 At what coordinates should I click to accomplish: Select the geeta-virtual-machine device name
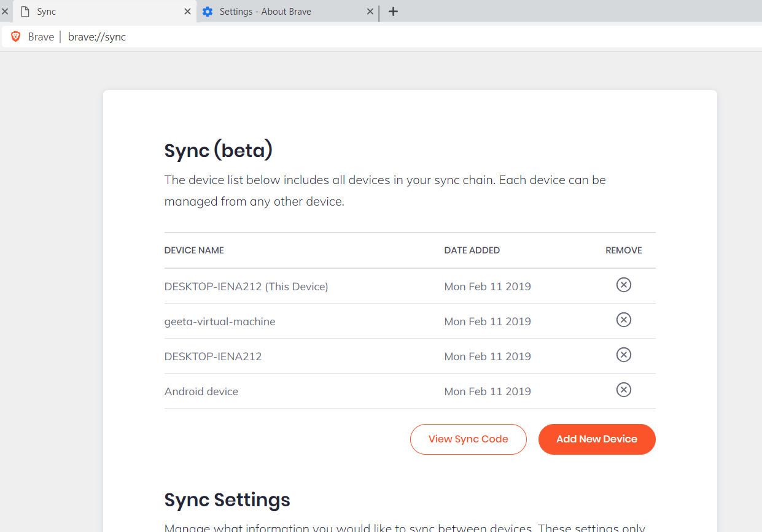coord(220,322)
